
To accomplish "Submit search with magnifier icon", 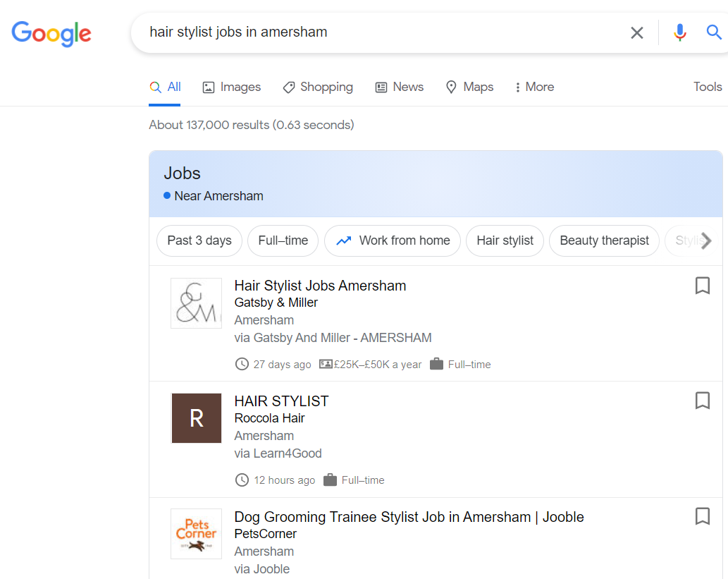I will tap(714, 32).
